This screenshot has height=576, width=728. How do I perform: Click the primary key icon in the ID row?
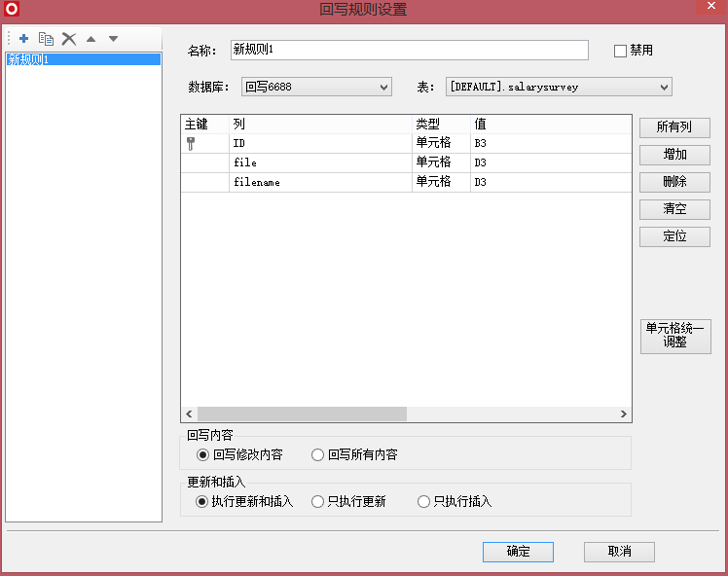click(191, 143)
